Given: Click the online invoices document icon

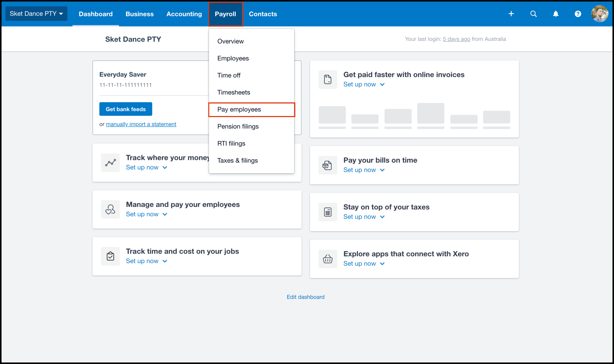Looking at the screenshot, I should (x=328, y=79).
